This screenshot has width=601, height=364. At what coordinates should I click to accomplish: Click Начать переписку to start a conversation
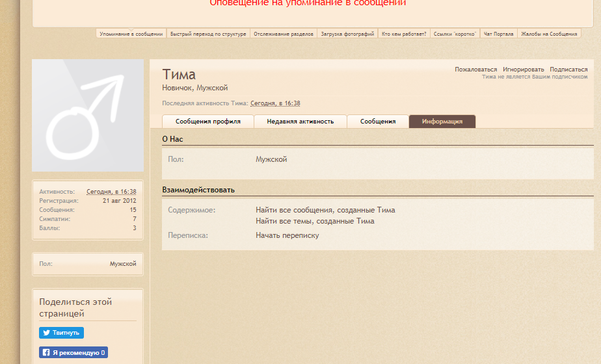287,235
